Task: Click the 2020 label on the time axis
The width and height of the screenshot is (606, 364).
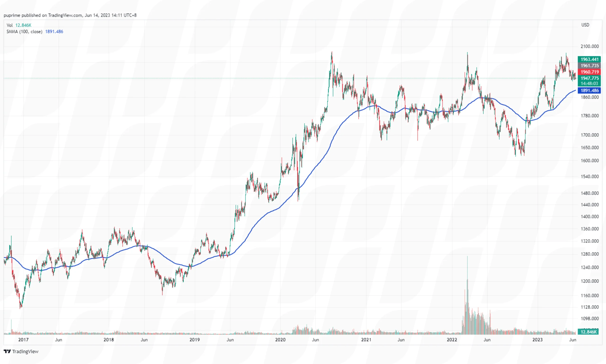Action: click(x=280, y=340)
